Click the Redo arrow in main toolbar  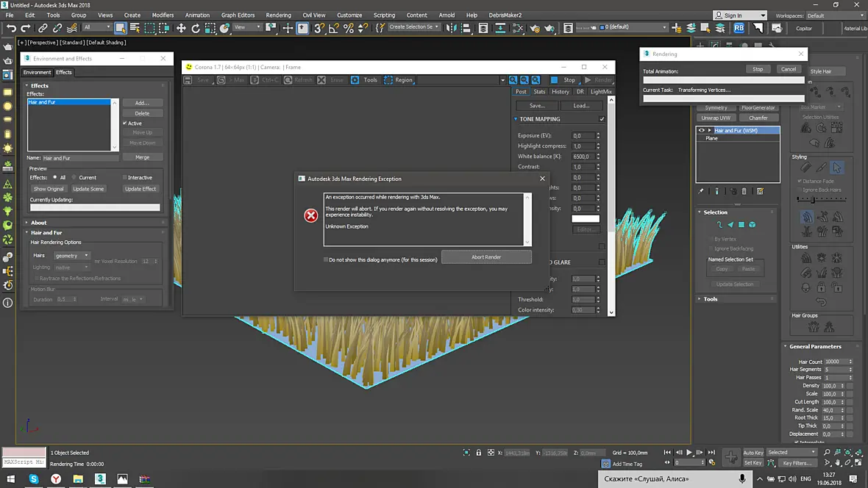[x=26, y=28]
